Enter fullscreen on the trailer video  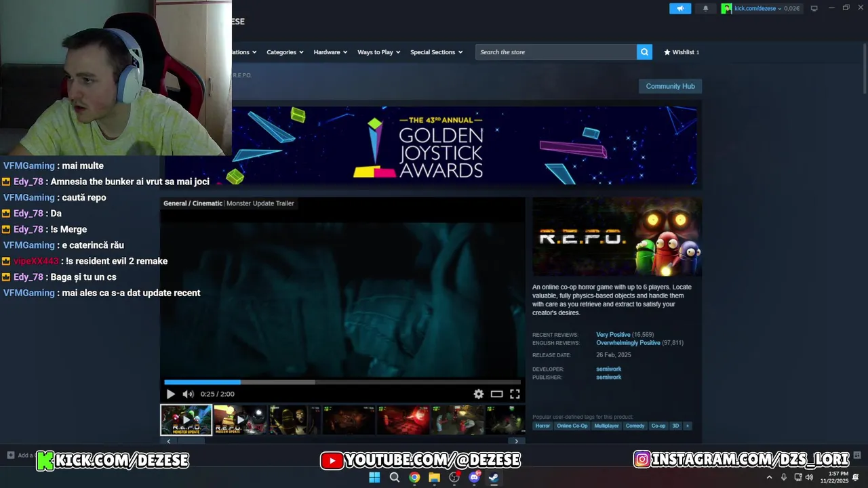coord(515,394)
